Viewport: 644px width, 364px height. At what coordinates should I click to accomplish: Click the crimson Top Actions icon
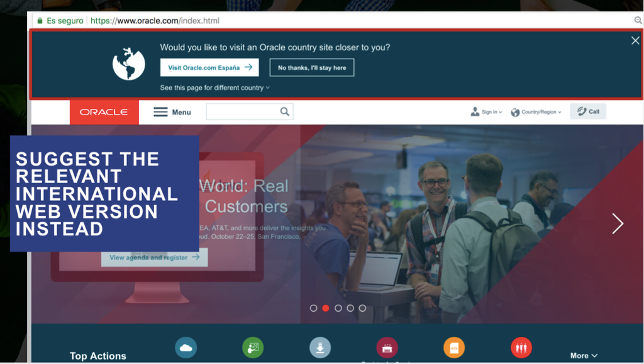tap(387, 348)
